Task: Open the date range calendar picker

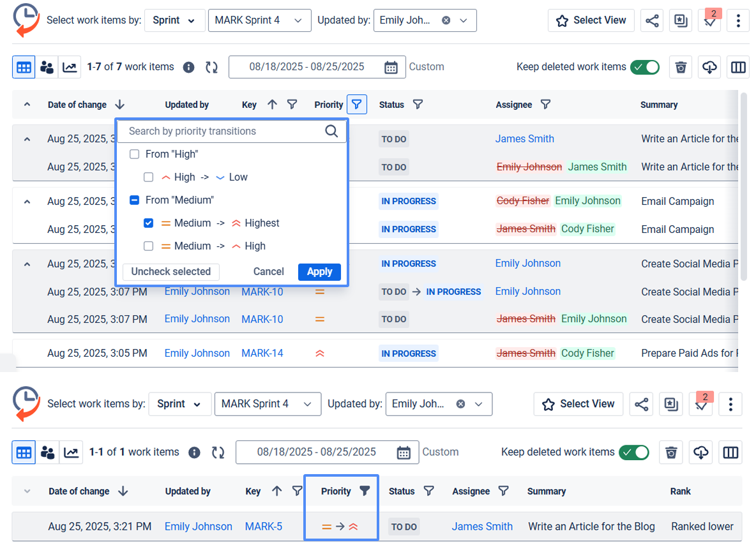Action: click(391, 66)
